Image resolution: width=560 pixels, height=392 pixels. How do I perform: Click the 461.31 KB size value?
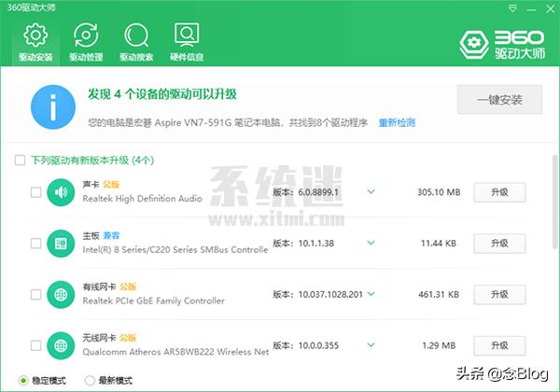click(x=439, y=295)
